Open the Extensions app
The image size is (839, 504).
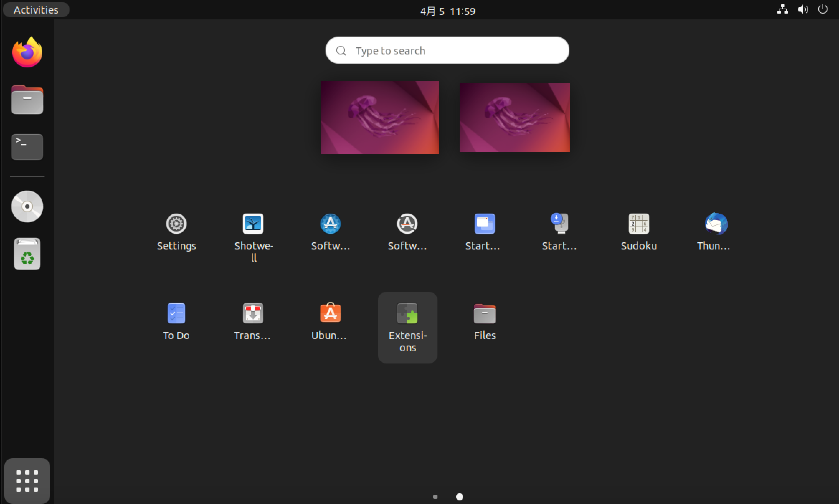407,314
